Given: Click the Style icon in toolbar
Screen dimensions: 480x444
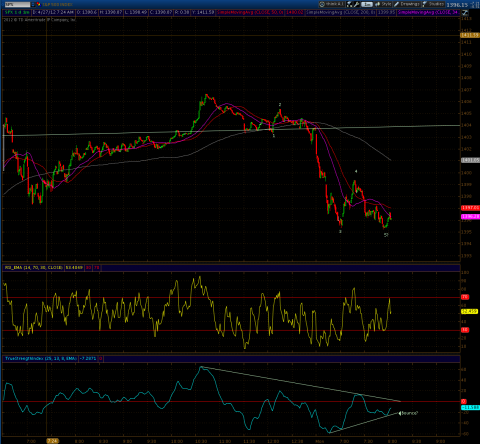Looking at the screenshot, I should 377,4.
